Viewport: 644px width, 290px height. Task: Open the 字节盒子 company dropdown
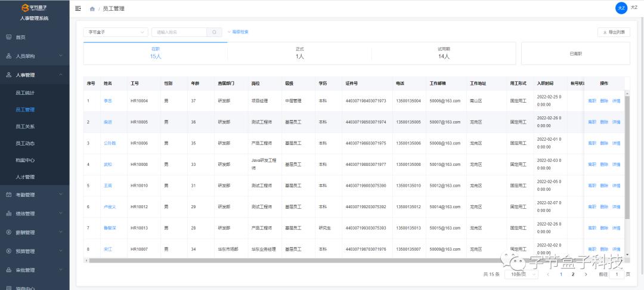click(x=116, y=32)
